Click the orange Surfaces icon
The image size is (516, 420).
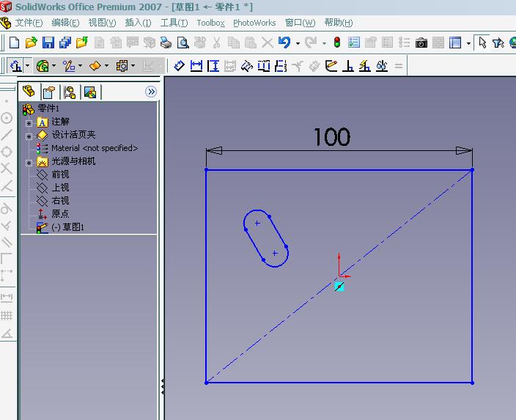[95, 66]
